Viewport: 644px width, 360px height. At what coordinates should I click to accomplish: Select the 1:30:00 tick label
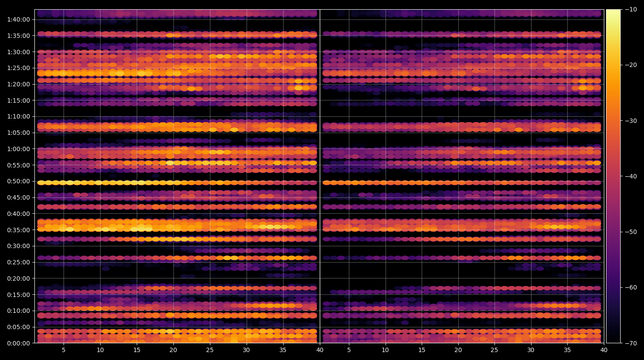click(x=19, y=52)
